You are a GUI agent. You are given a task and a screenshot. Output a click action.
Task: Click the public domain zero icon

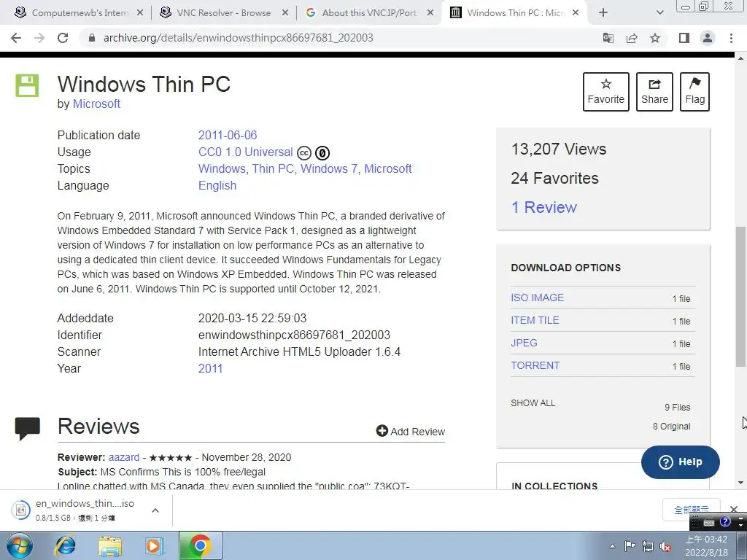coord(322,153)
